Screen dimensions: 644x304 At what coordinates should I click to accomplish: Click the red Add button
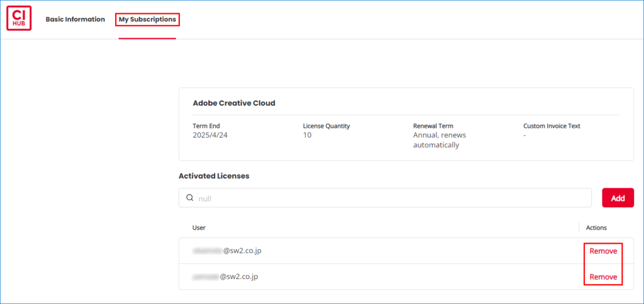618,198
